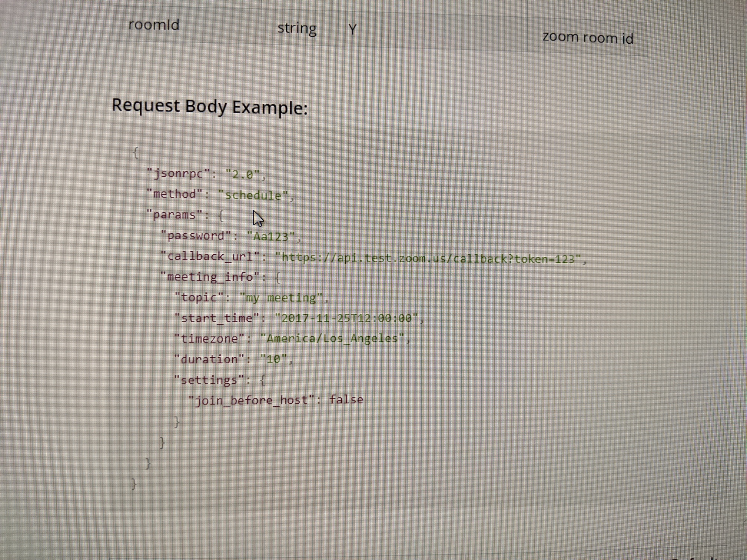Click the 'Request Body Example:' heading
Screen dimensions: 747x560
210,107
